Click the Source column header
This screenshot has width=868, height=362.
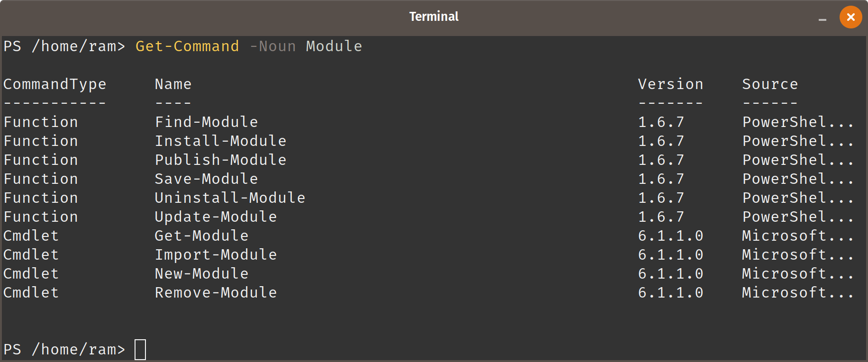(x=770, y=84)
